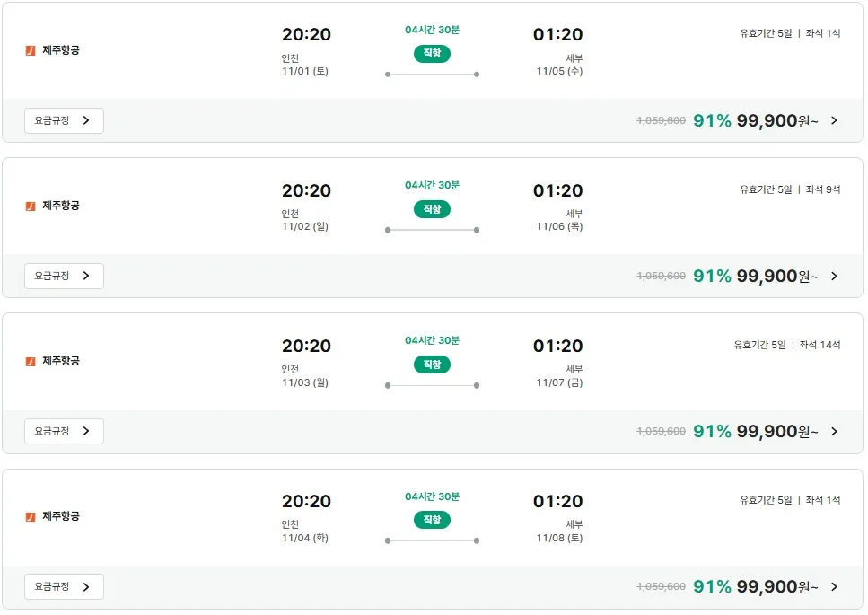Click 직항 badge on the 11/01 flight
This screenshot has width=868, height=615.
[x=432, y=54]
